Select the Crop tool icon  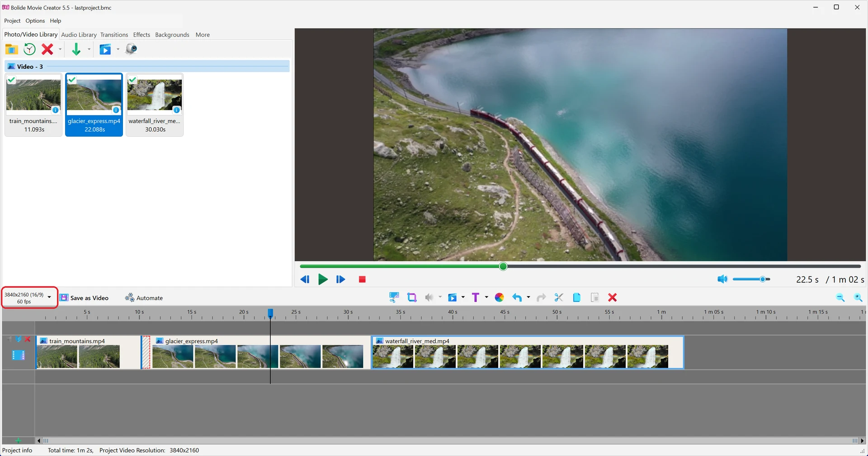pyautogui.click(x=411, y=297)
